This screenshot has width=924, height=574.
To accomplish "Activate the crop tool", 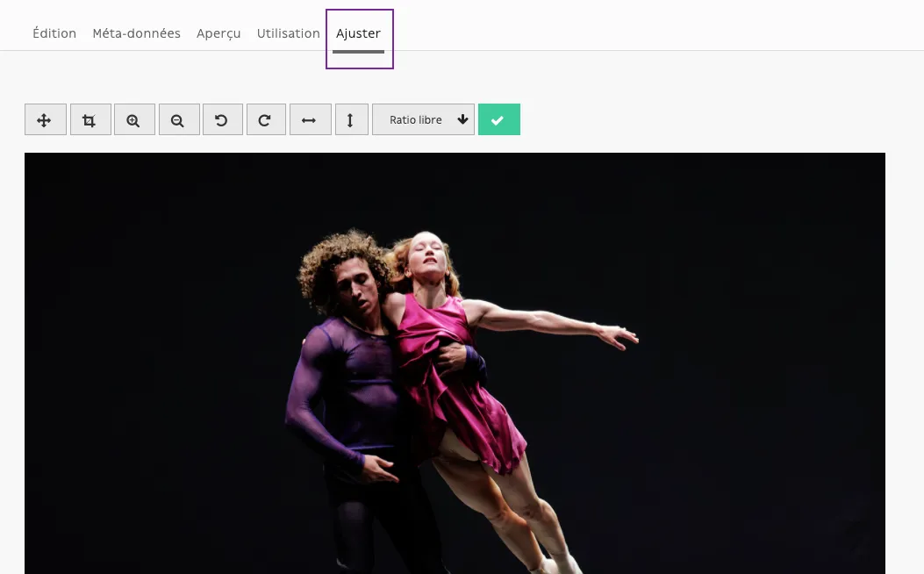I will [90, 119].
